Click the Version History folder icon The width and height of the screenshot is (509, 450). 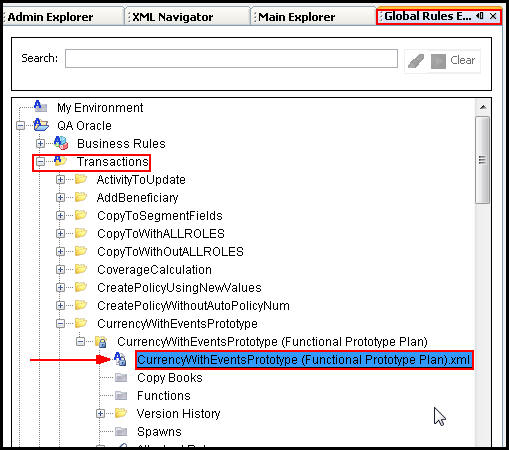coord(121,413)
